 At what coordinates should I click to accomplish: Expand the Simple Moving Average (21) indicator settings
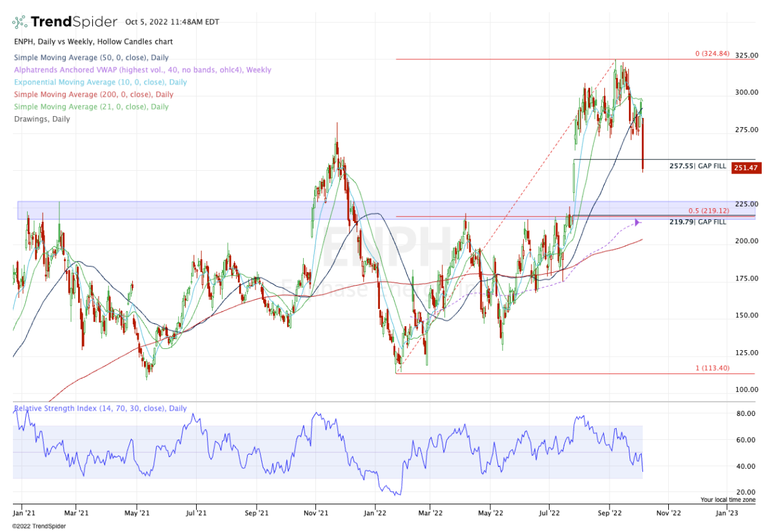coord(93,106)
